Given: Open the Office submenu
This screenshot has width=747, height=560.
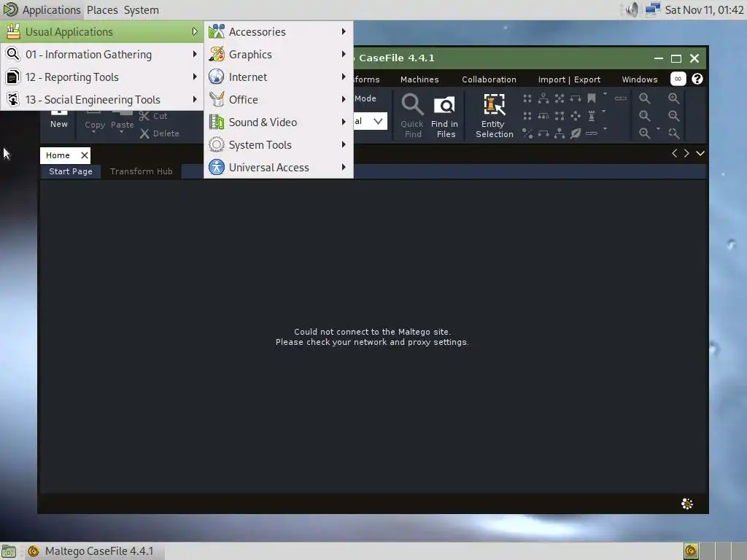Looking at the screenshot, I should pyautogui.click(x=278, y=99).
